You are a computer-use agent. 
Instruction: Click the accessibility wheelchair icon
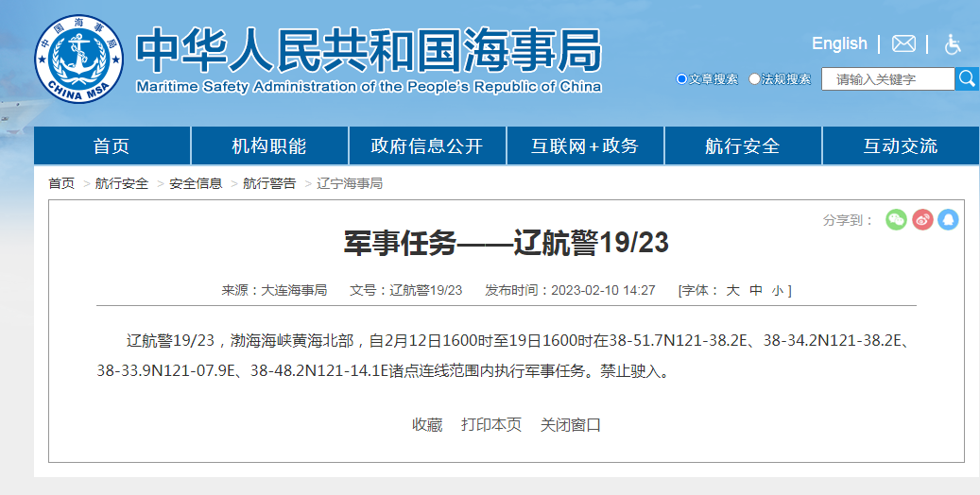click(952, 43)
